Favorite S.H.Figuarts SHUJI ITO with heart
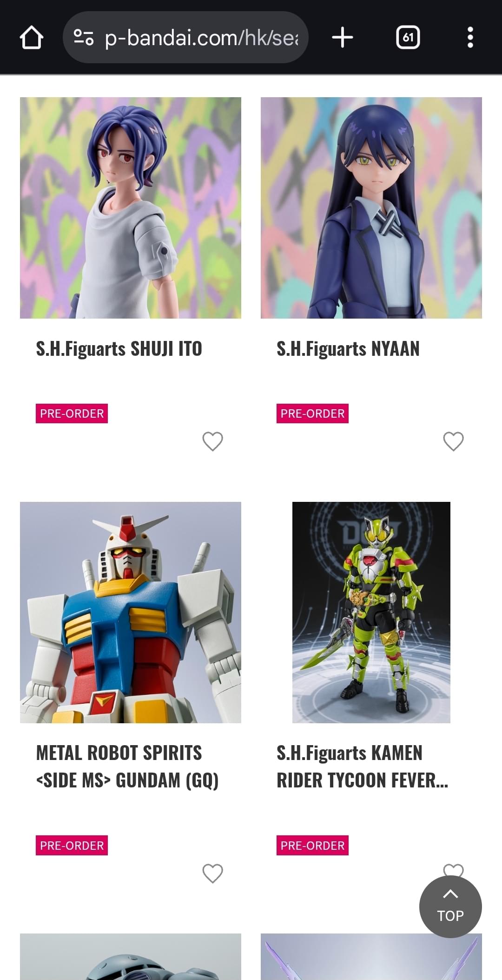The image size is (502, 980). tap(213, 441)
